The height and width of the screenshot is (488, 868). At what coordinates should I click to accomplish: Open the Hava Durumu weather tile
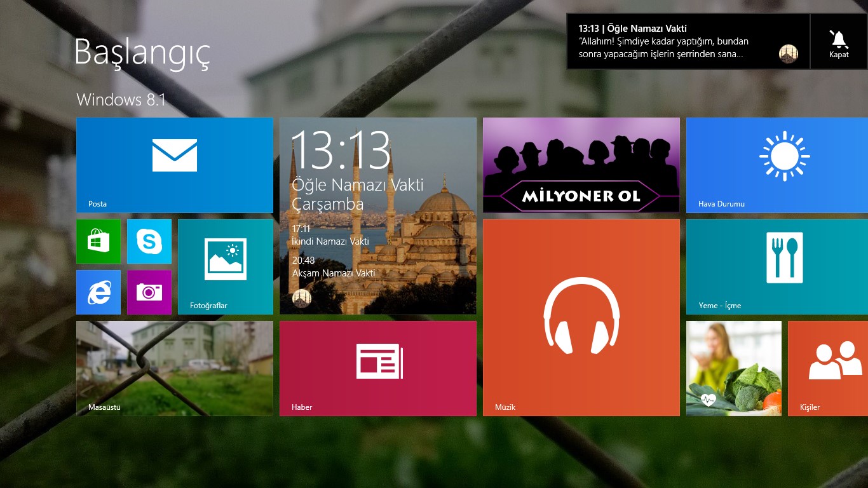776,165
